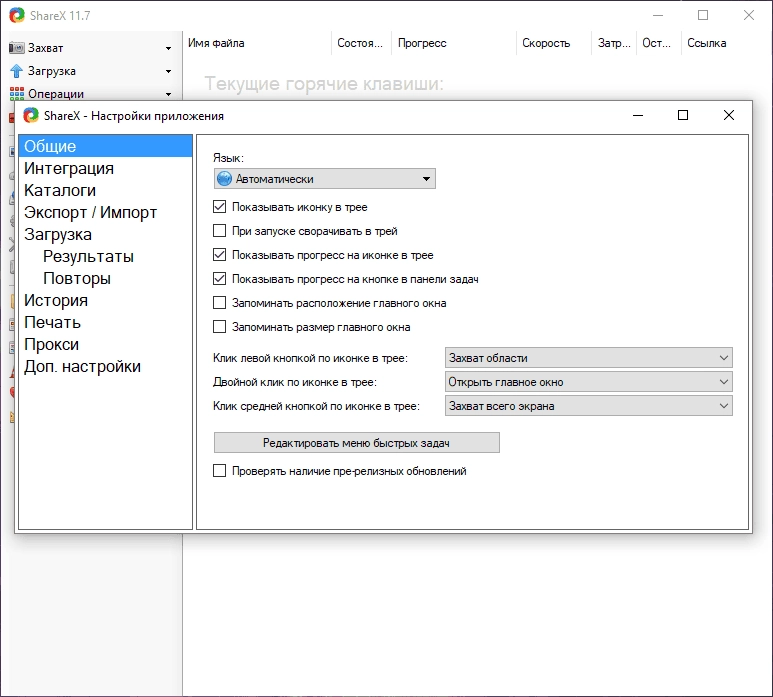Expand the arrow beside Захват
Image resolution: width=773 pixels, height=697 pixels.
point(168,48)
